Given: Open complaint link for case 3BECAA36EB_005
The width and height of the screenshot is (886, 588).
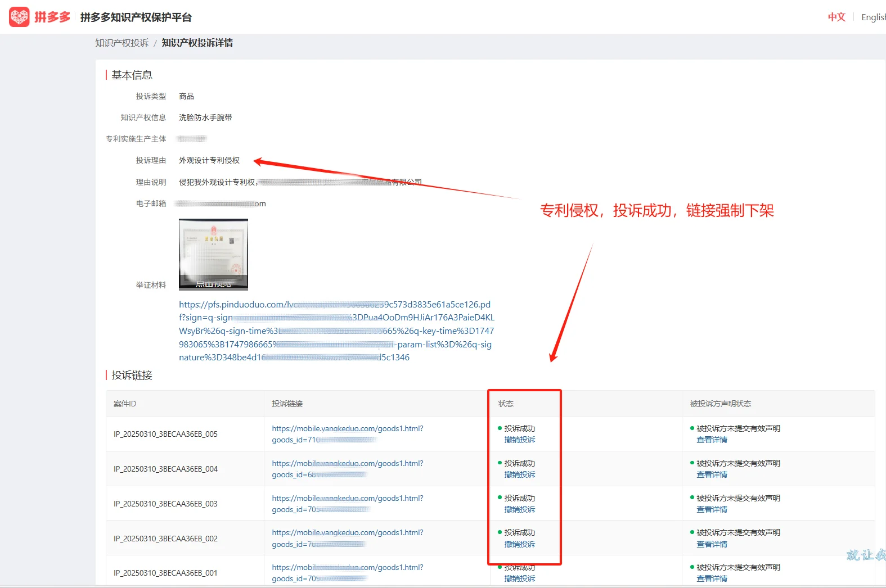Looking at the screenshot, I should point(348,434).
